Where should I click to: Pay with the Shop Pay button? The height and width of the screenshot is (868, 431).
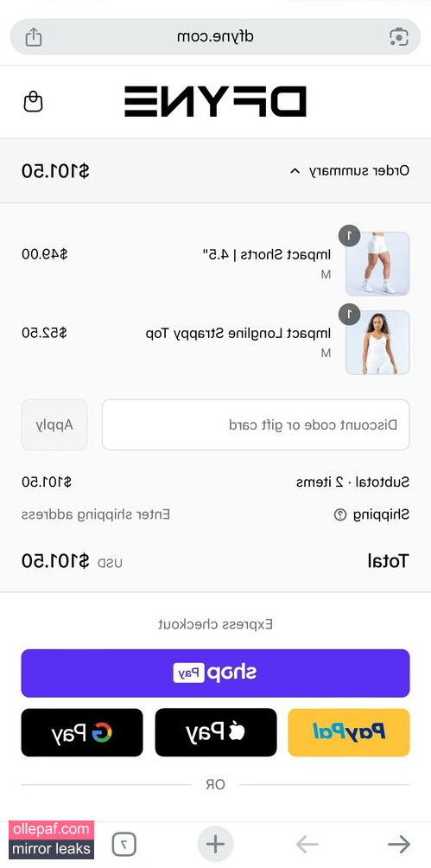(x=215, y=673)
